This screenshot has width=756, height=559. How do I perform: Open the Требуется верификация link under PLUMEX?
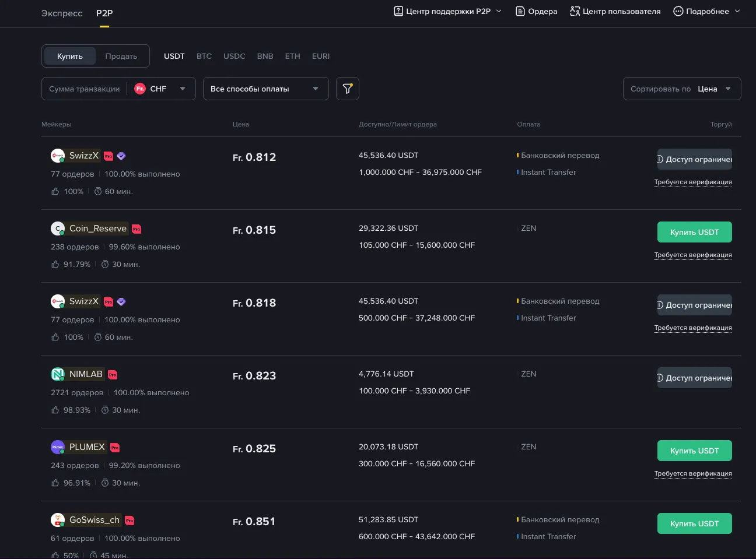[693, 473]
